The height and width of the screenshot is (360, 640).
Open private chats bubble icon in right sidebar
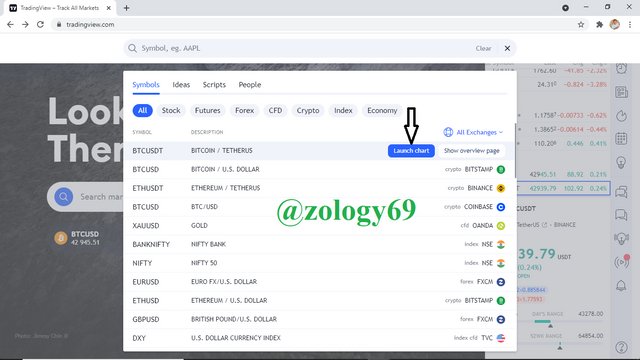click(622, 215)
